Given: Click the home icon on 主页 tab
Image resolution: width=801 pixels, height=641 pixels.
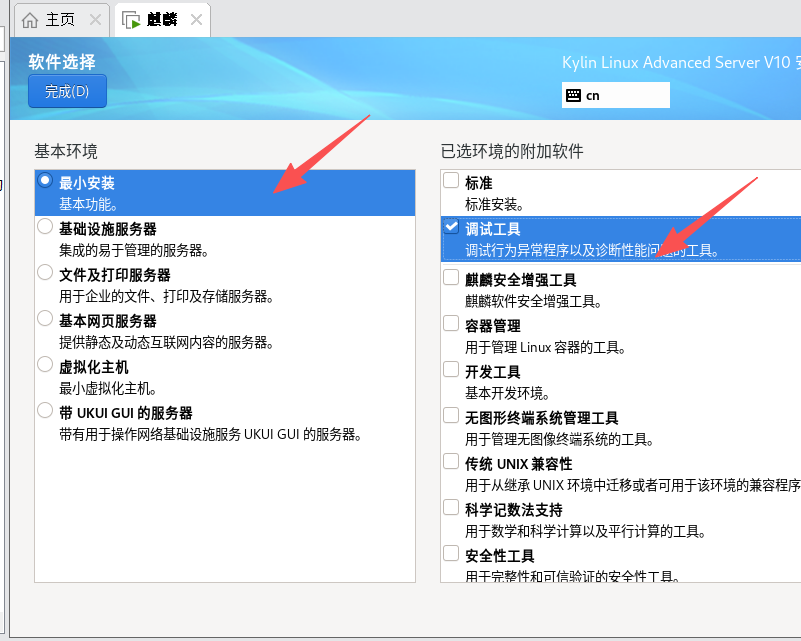Looking at the screenshot, I should [30, 20].
